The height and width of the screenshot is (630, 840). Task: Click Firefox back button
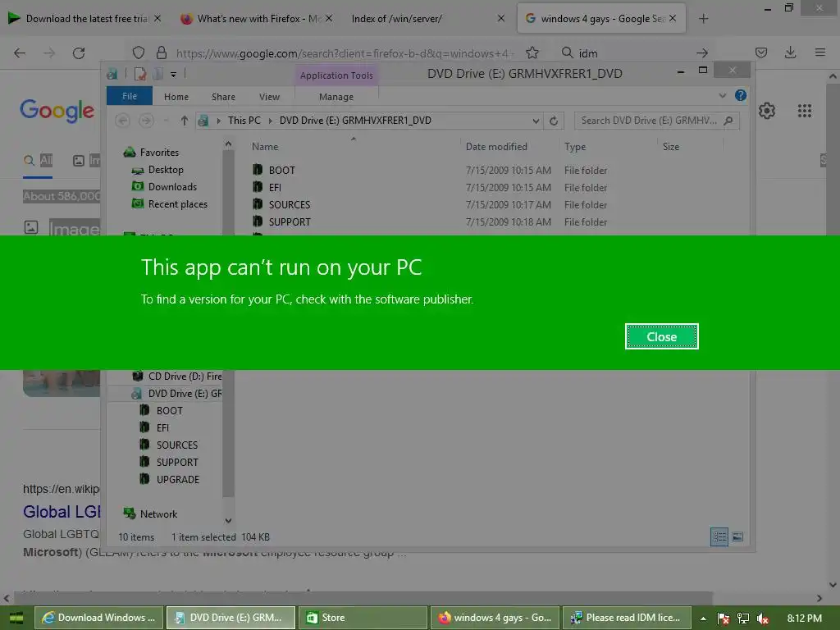(20, 52)
